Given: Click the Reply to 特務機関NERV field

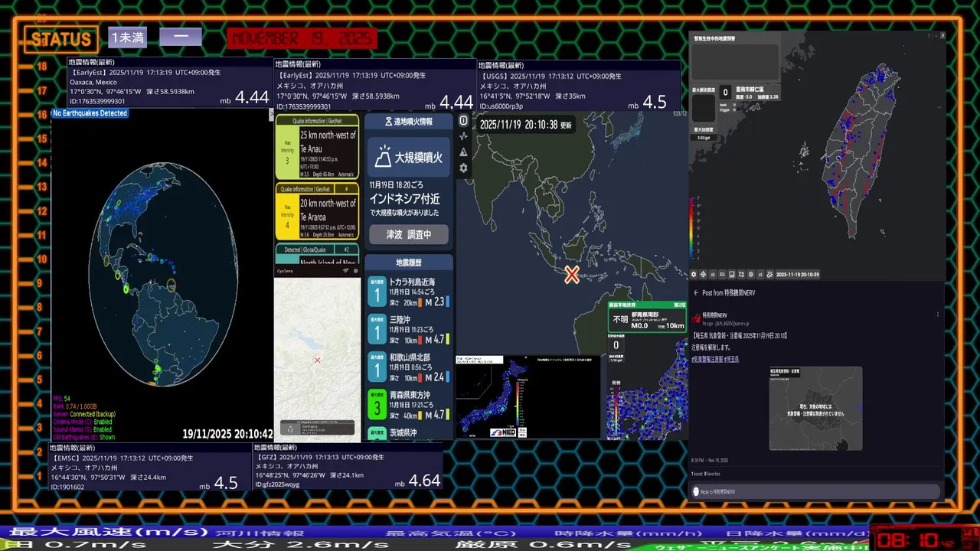Looking at the screenshot, I should coord(815,491).
